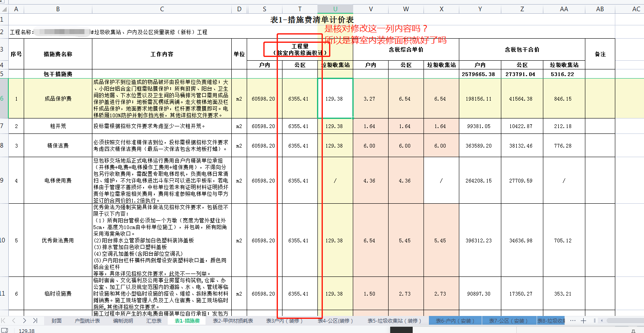Select column A header
The width and height of the screenshot is (644, 333).
[16, 9]
